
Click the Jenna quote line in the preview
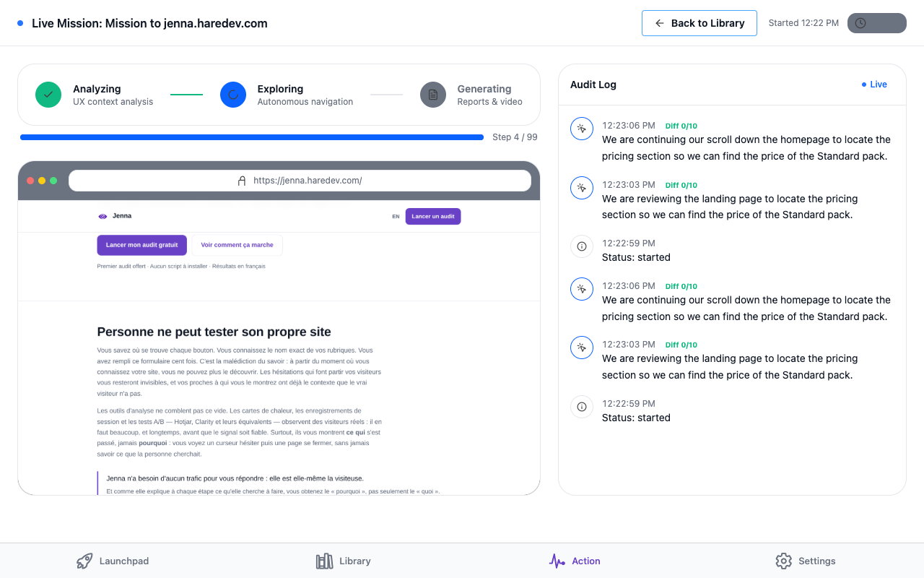[x=235, y=478]
